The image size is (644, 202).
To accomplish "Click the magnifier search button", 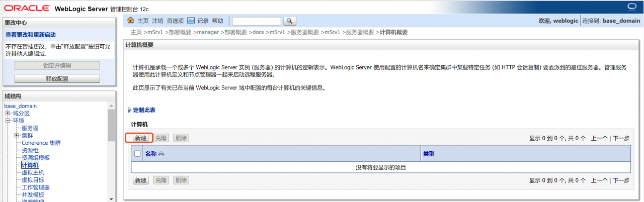I will tap(290, 21).
